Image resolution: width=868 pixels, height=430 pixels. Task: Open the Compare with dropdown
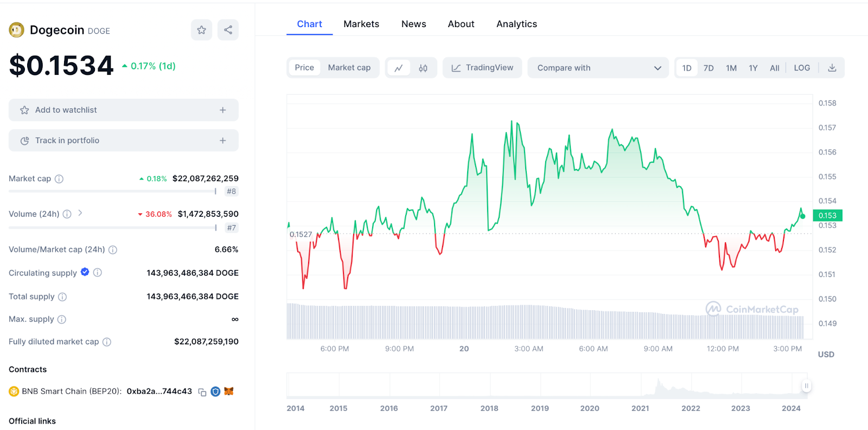tap(598, 68)
